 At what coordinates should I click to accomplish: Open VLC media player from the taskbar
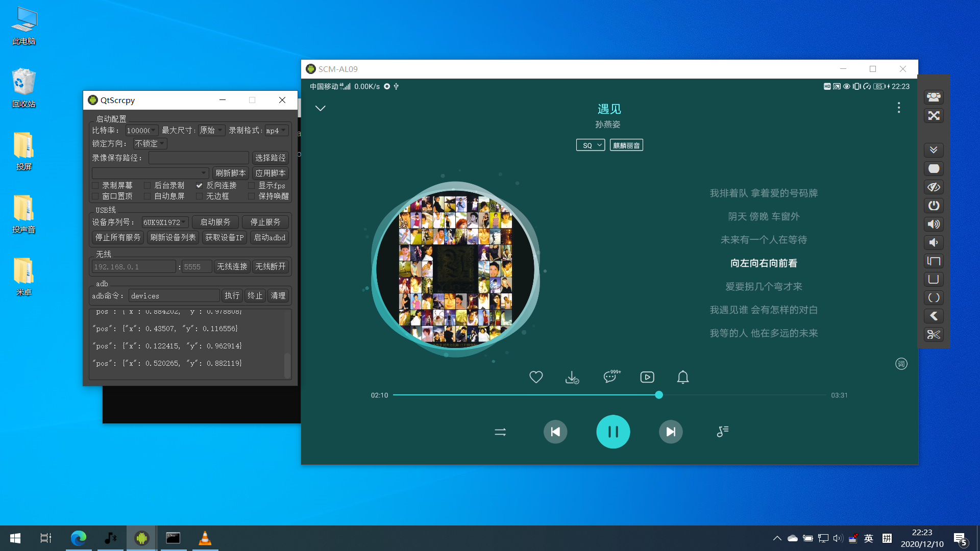(205, 538)
